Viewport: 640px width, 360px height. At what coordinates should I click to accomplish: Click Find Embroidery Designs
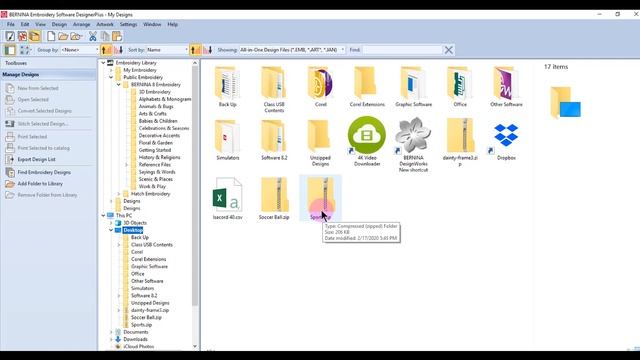click(x=44, y=172)
